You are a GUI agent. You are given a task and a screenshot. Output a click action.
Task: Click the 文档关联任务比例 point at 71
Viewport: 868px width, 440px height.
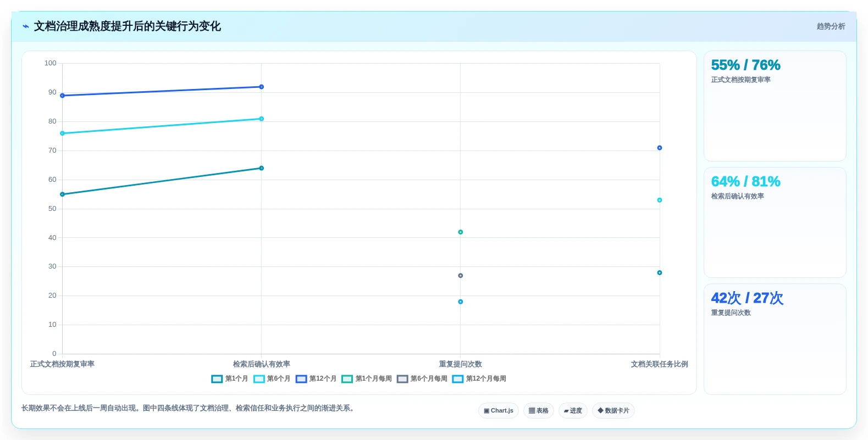pyautogui.click(x=660, y=148)
